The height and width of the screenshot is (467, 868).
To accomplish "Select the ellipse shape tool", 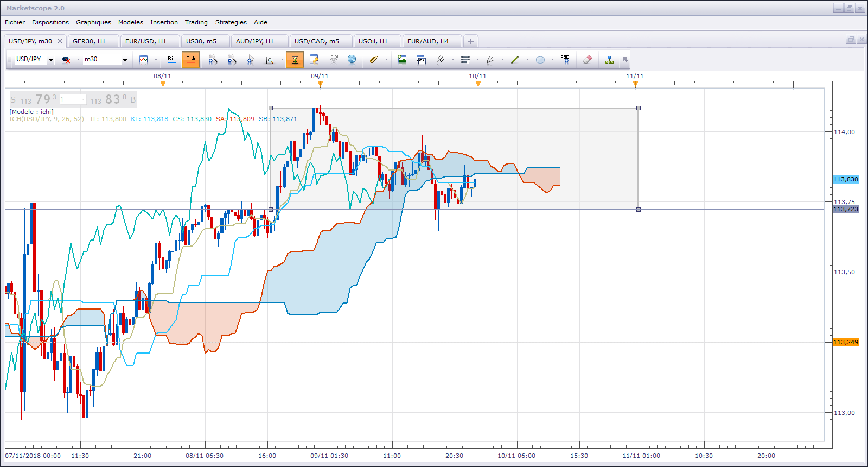I will [x=540, y=60].
